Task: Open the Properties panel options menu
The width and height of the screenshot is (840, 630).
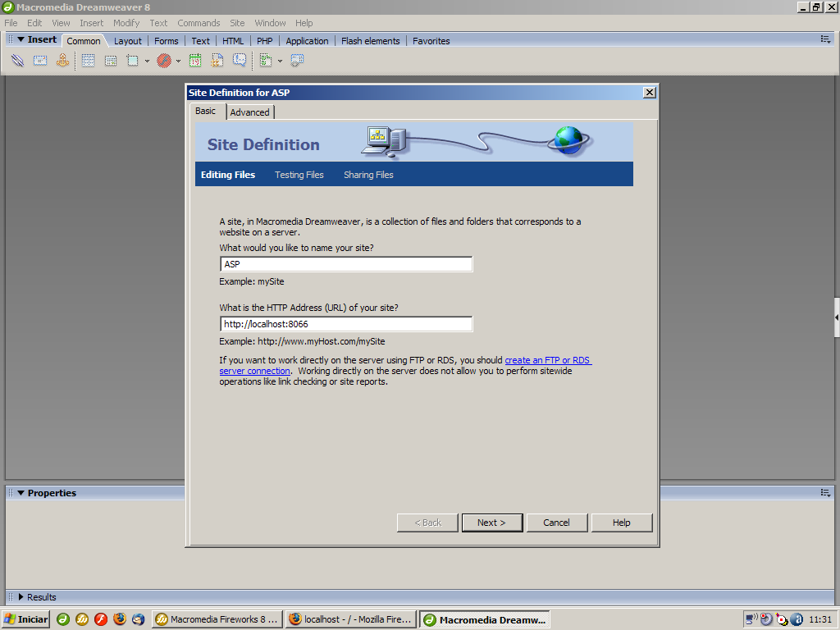Action: click(825, 492)
